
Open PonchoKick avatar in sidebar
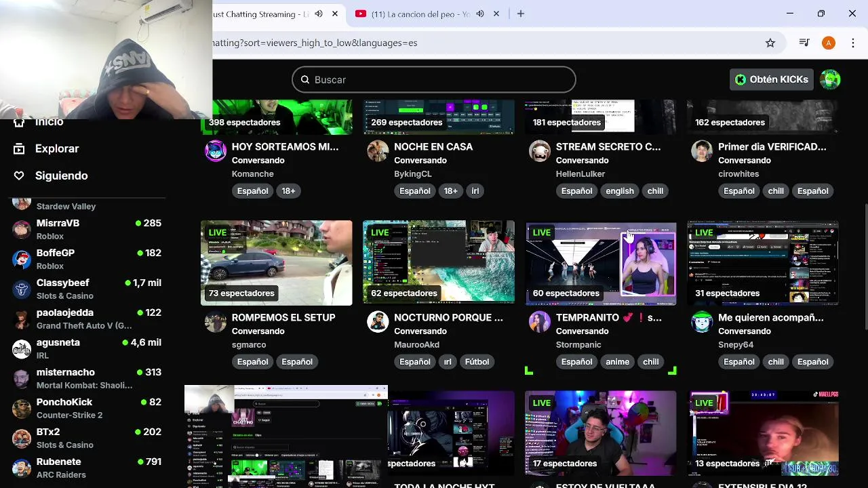tap(22, 408)
